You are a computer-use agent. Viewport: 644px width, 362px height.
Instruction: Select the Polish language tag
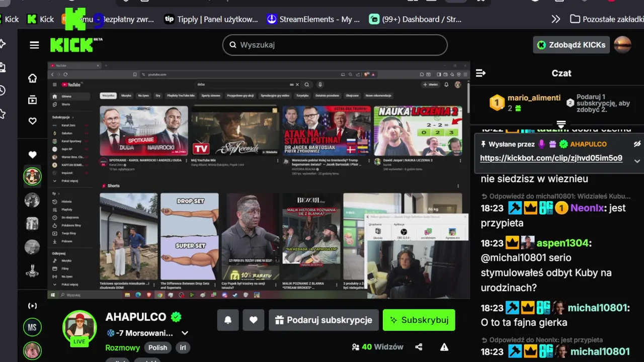tap(157, 347)
